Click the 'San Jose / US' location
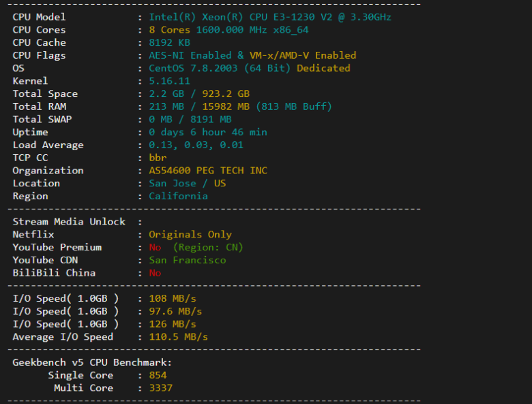 pyautogui.click(x=187, y=184)
